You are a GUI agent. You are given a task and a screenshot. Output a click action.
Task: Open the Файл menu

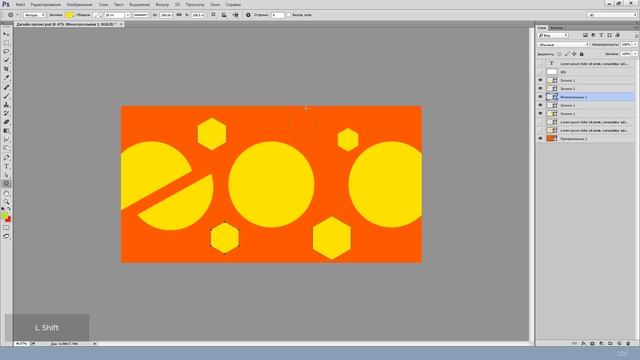[20, 4]
